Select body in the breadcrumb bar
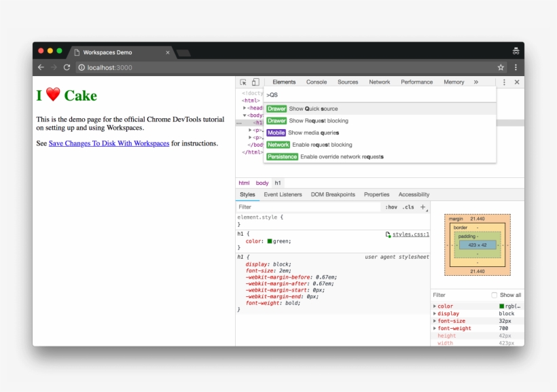Image resolution: width=557 pixels, height=392 pixels. pyautogui.click(x=262, y=183)
